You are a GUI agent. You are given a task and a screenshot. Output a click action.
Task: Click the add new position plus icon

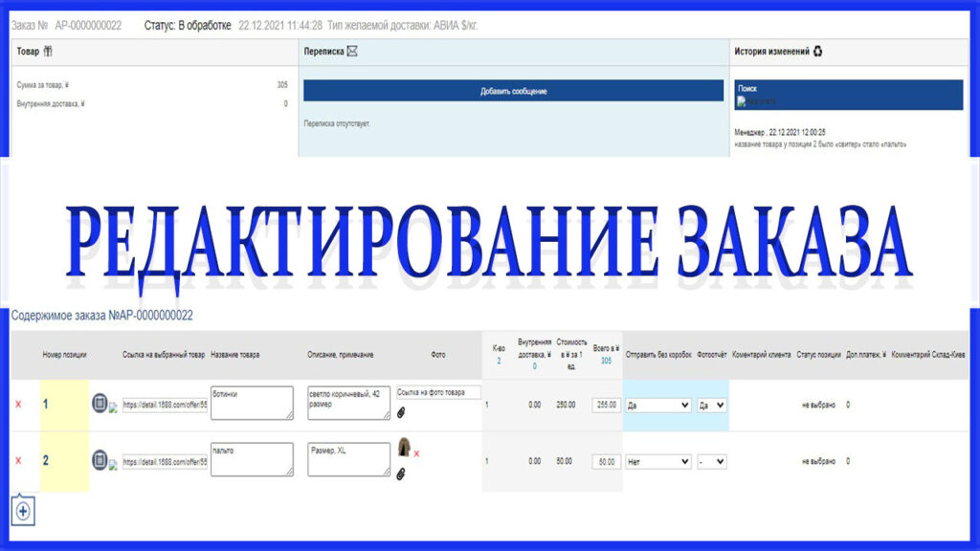click(23, 512)
